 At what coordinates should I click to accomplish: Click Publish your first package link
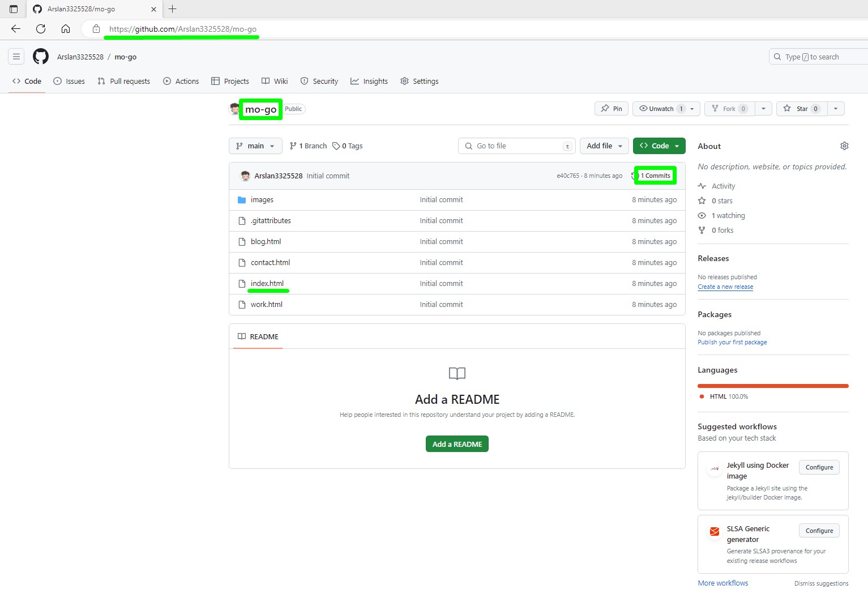pos(732,343)
